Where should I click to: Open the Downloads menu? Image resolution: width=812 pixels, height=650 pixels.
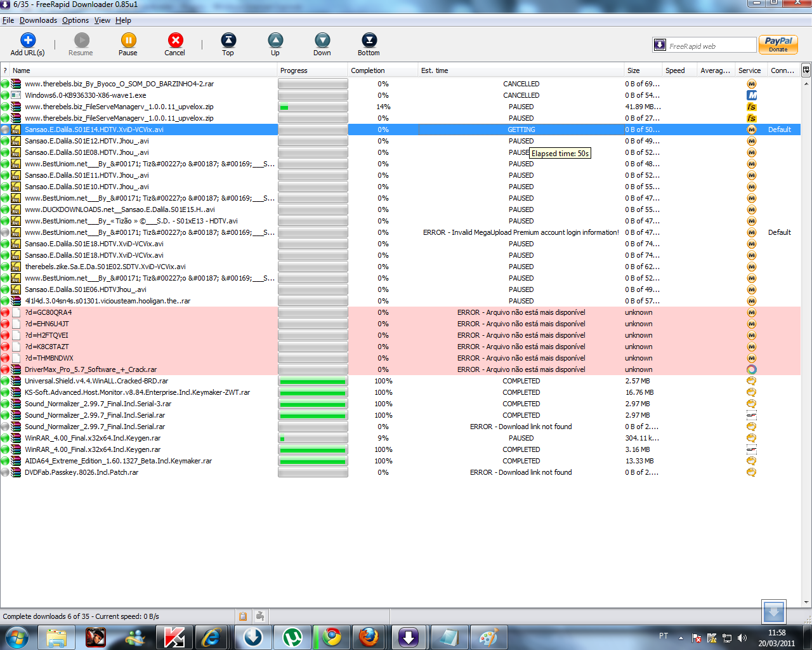(x=38, y=20)
